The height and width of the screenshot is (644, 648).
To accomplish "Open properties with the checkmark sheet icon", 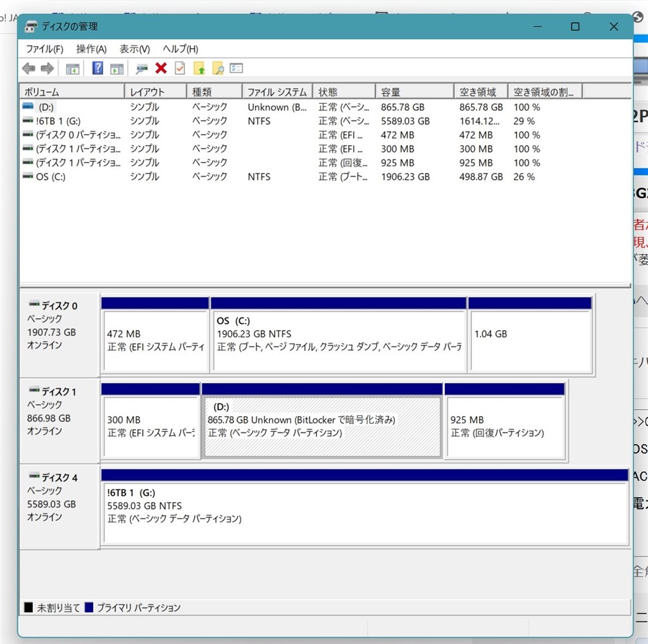I will tap(180, 68).
